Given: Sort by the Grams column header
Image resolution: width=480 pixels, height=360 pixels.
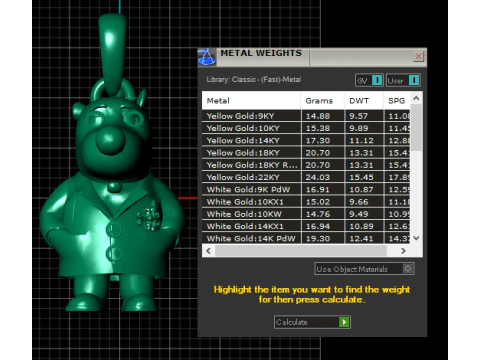Looking at the screenshot, I should click(x=322, y=101).
